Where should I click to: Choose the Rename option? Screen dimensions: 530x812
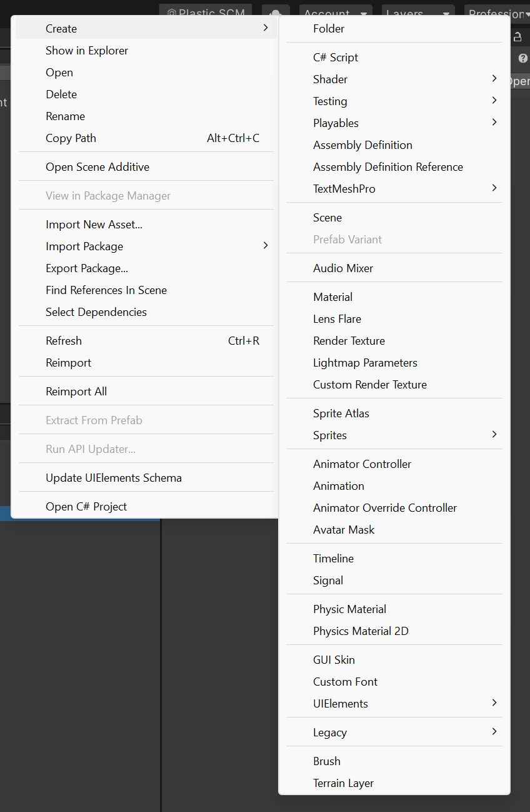coord(146,116)
